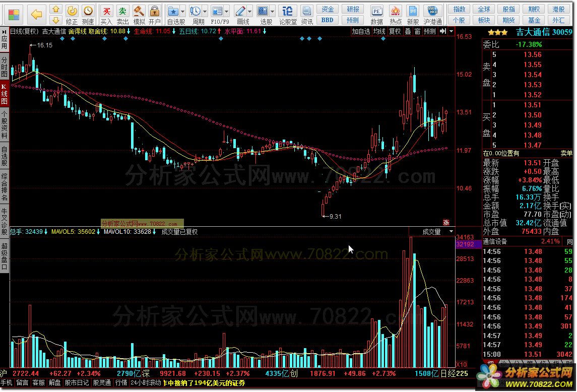Expand the 自选股 dropdown arrow

(x=182, y=11)
